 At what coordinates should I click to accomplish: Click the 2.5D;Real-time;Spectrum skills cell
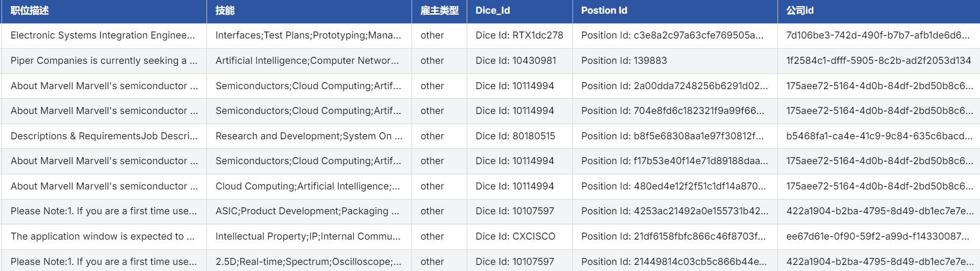click(308, 262)
